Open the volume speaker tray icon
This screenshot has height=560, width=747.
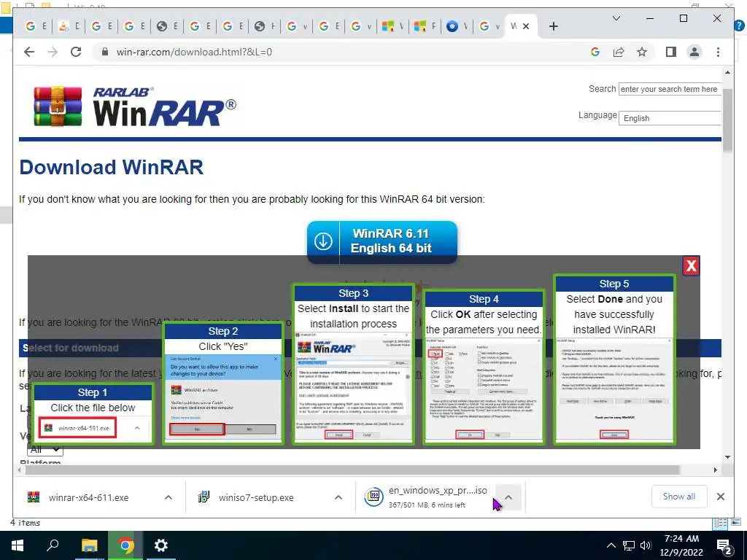tap(646, 545)
